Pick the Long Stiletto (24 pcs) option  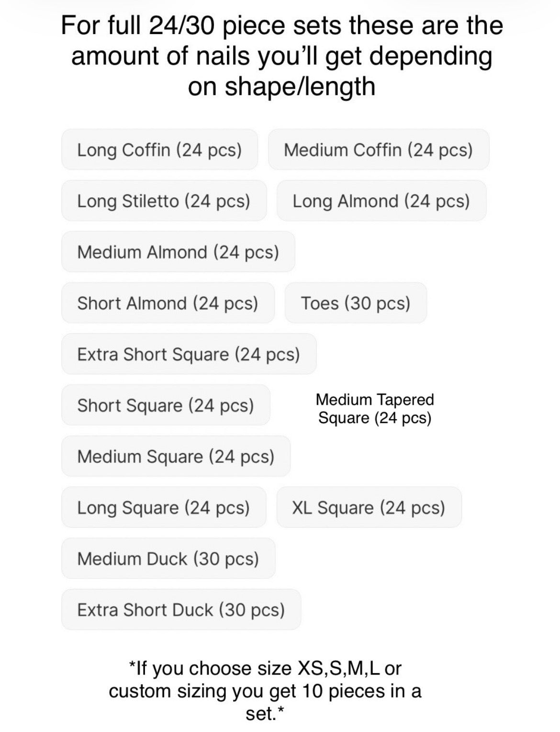click(x=164, y=201)
